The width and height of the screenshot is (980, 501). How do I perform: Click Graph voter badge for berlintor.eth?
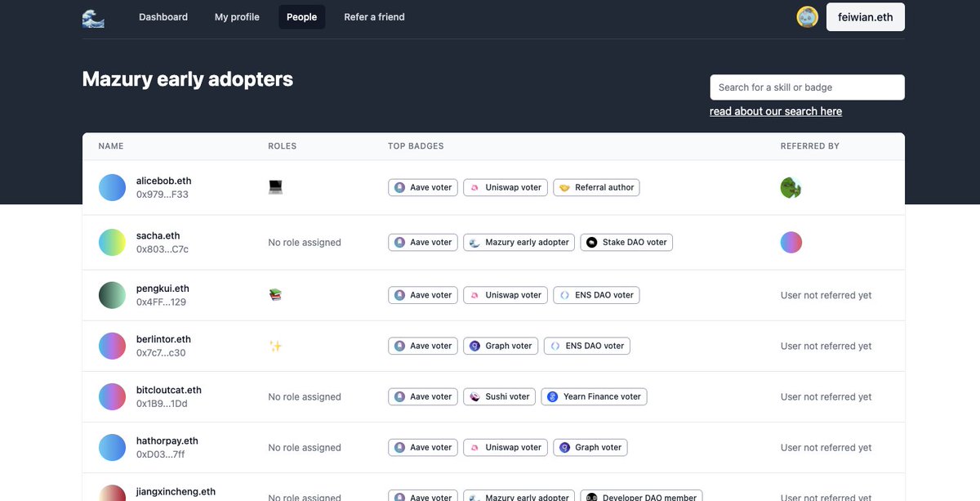click(501, 346)
